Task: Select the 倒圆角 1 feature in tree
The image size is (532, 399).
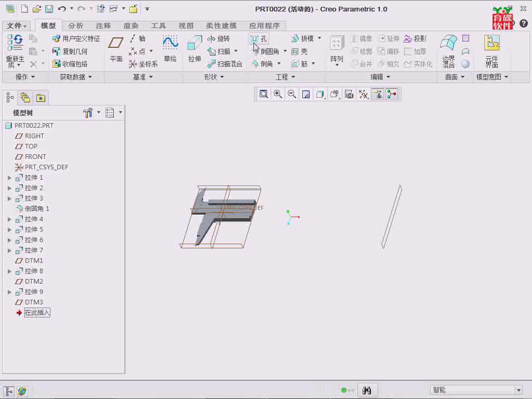Action: click(x=33, y=209)
